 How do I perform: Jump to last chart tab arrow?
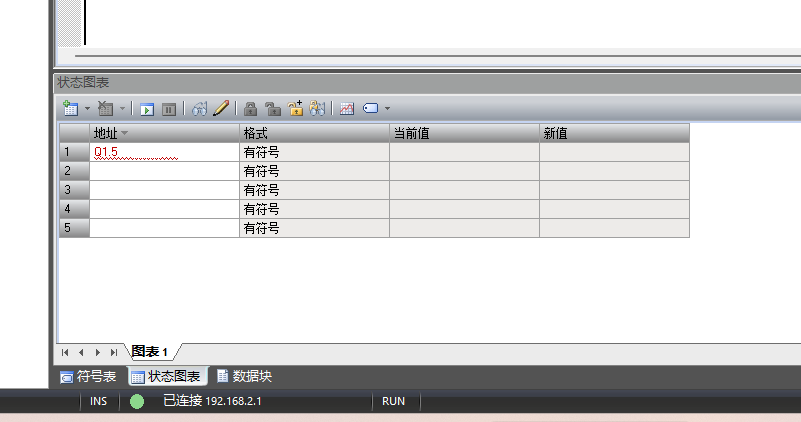(x=114, y=353)
